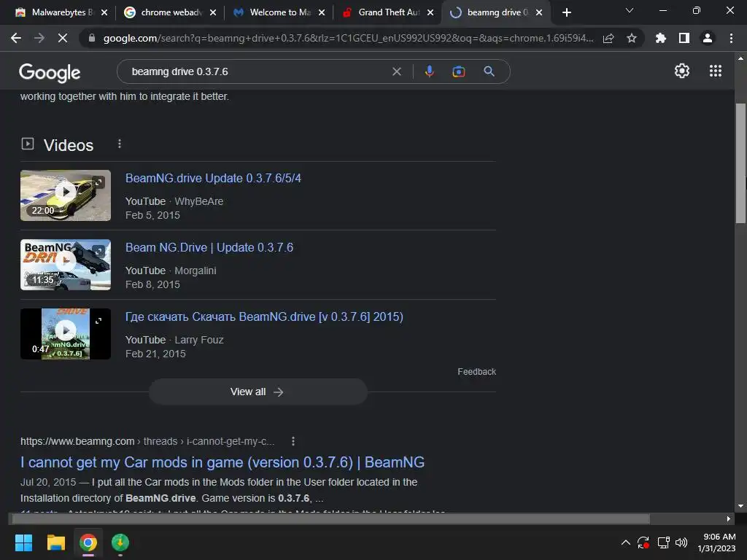Screen dimensions: 747x560
Task: Close the Malwarebytes tab
Action: pyautogui.click(x=104, y=12)
